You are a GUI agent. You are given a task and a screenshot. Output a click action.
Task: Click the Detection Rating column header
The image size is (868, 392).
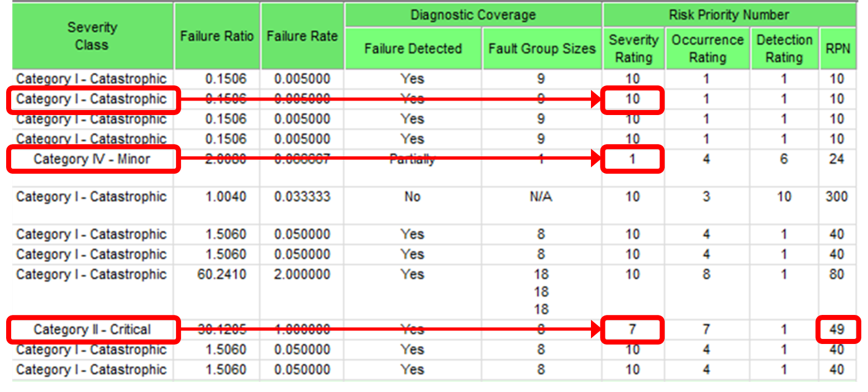(x=784, y=49)
